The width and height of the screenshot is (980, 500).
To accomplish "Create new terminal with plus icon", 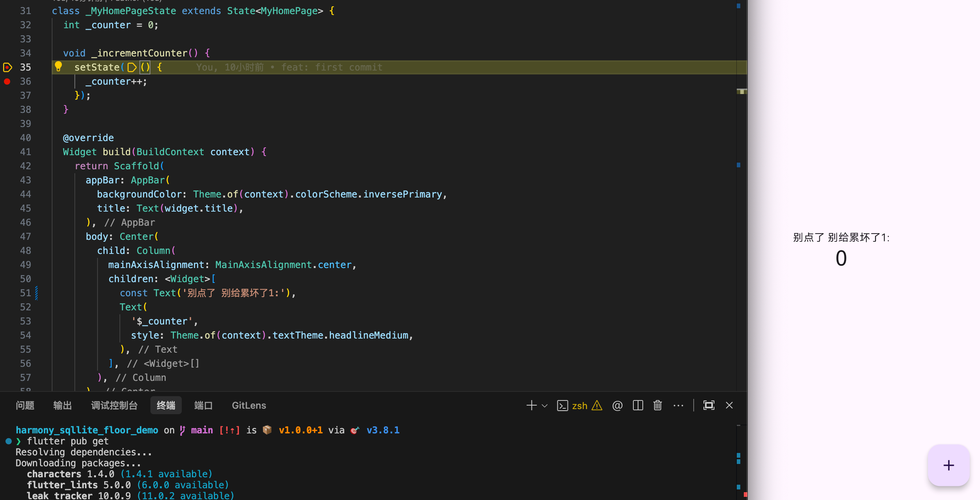I will (531, 405).
